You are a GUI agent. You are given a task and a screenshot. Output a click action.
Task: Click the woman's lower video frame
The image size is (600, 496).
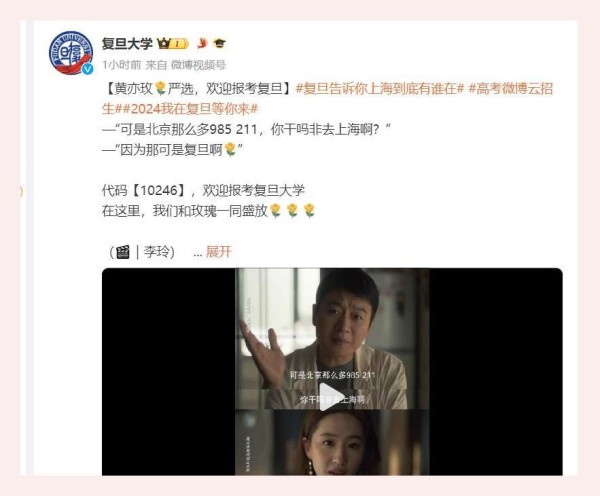point(332,442)
